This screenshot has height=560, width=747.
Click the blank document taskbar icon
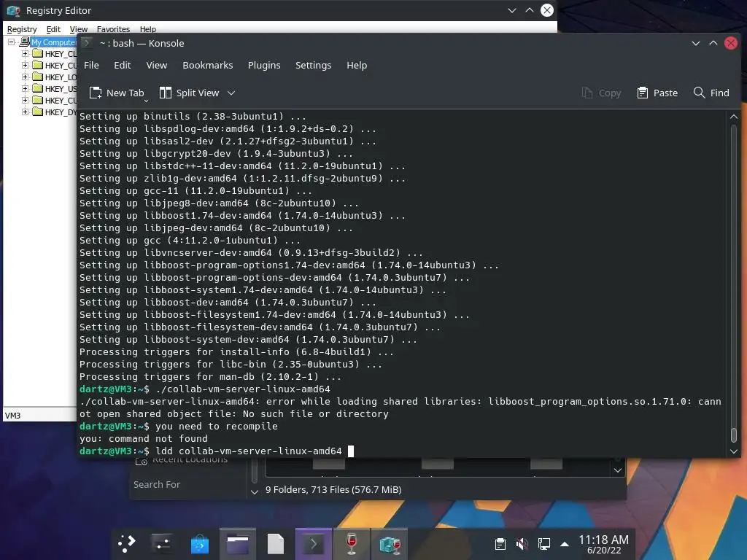click(x=275, y=543)
